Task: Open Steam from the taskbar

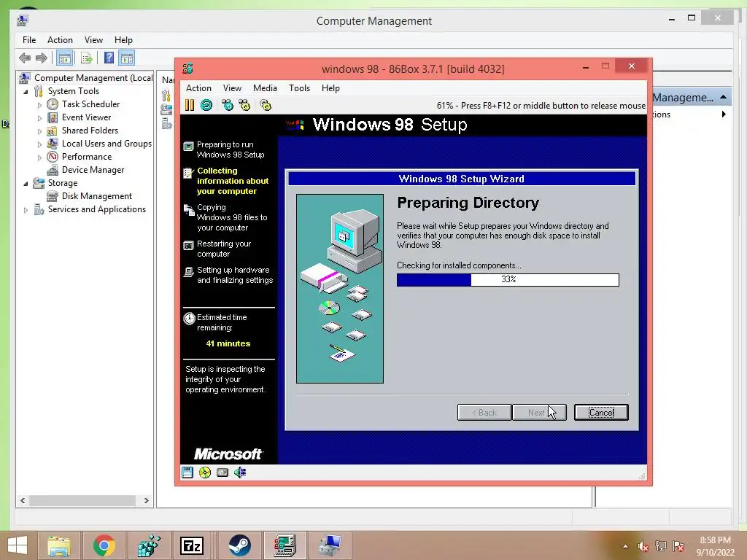Action: (x=239, y=545)
